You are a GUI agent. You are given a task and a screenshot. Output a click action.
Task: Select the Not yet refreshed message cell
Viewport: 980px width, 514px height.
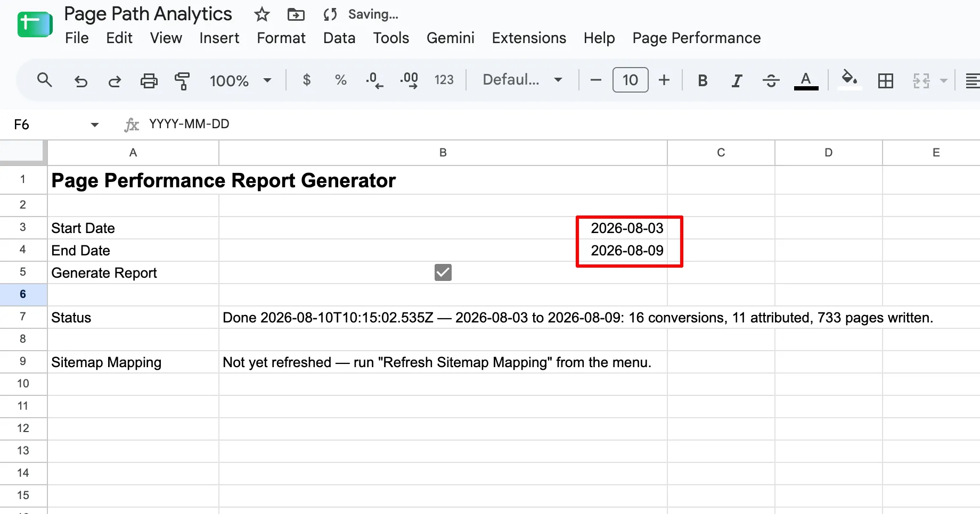click(443, 362)
